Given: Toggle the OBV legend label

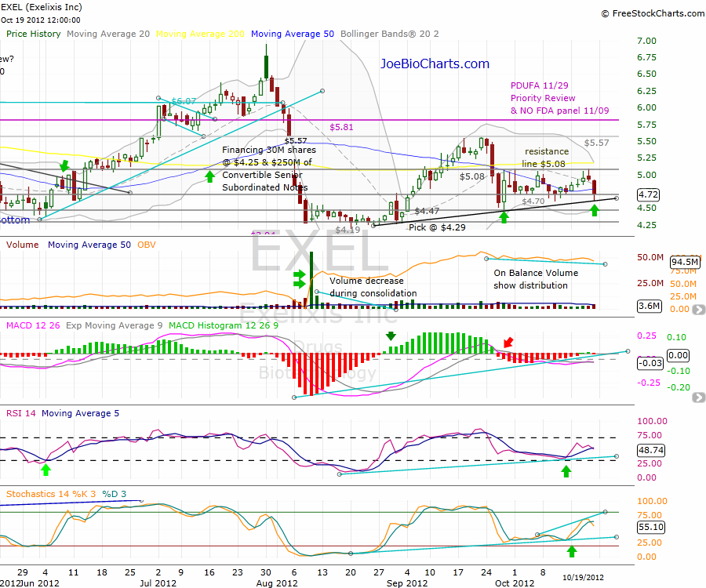Looking at the screenshot, I should [147, 244].
